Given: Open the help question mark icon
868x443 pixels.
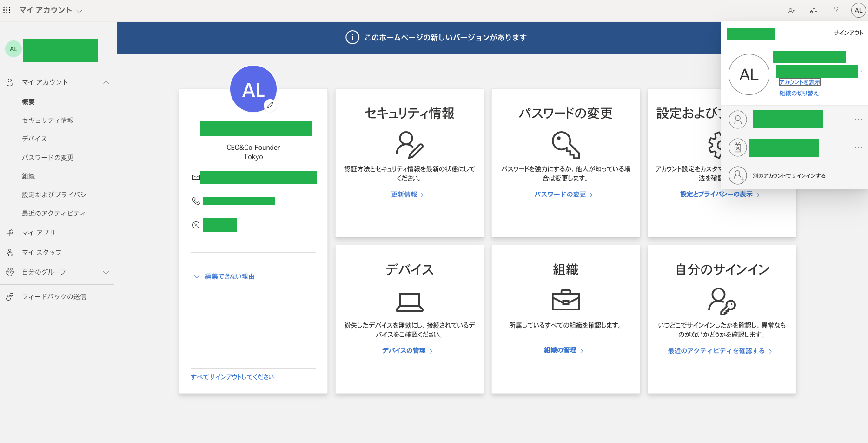Looking at the screenshot, I should (x=836, y=10).
